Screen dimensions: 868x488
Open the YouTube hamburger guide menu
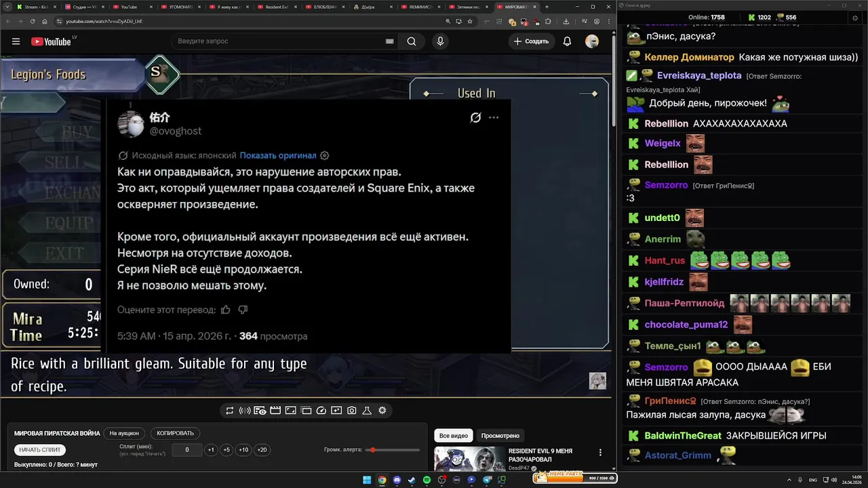click(x=16, y=41)
